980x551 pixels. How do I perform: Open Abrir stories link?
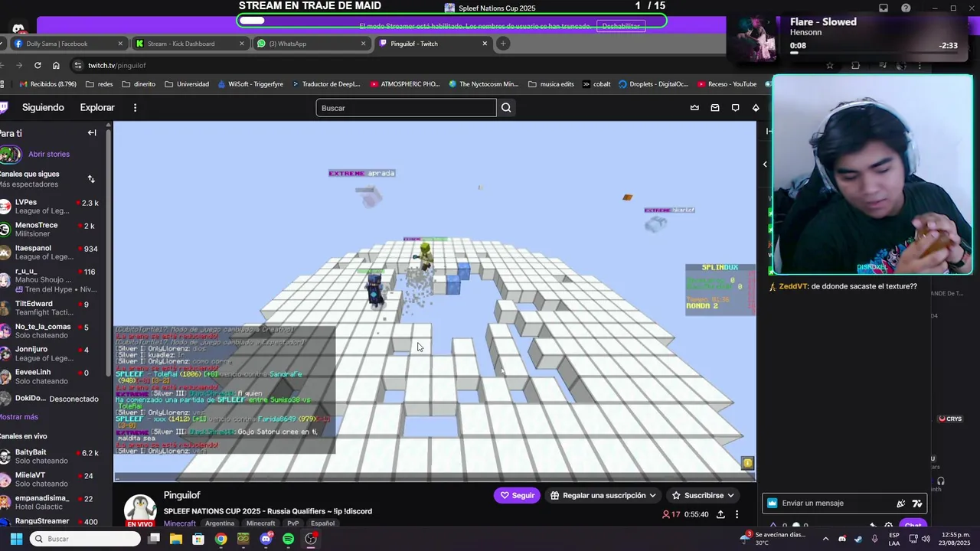click(x=49, y=155)
